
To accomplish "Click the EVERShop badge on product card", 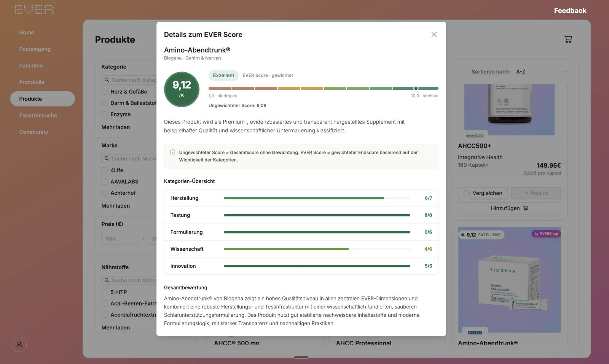I will click(546, 234).
